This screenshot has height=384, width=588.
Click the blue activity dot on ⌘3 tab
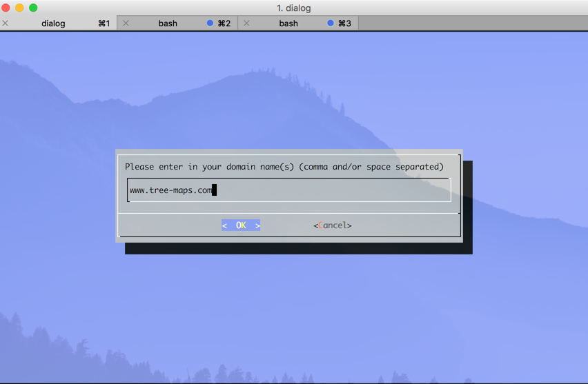[331, 23]
